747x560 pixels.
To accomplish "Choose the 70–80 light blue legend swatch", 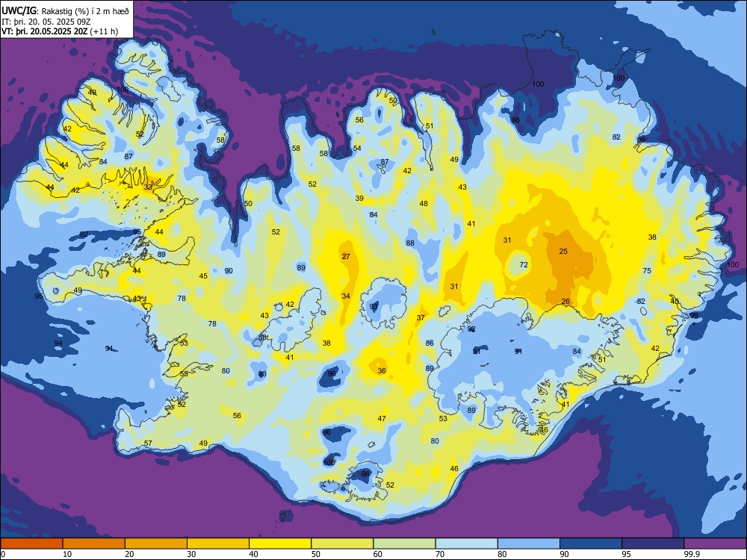I will 467,544.
